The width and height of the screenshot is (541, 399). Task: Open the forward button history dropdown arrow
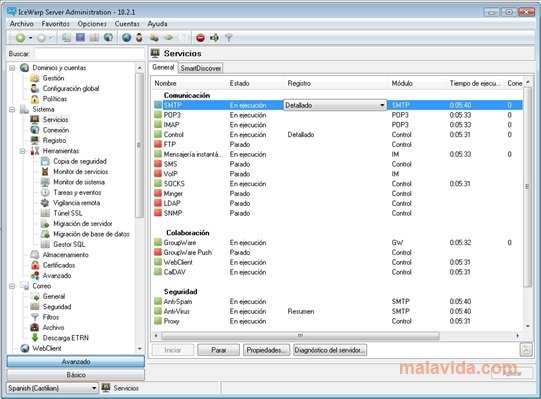(51, 38)
